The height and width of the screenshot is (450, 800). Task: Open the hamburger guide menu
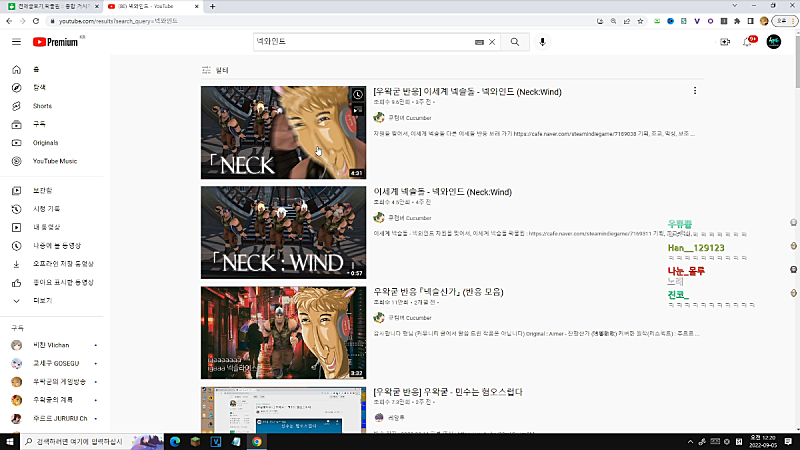[x=16, y=42]
